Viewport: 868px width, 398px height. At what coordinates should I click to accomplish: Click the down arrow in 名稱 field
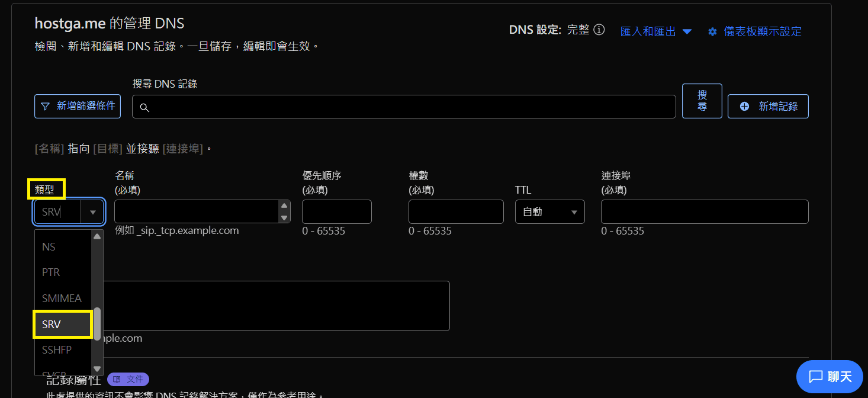(285, 218)
